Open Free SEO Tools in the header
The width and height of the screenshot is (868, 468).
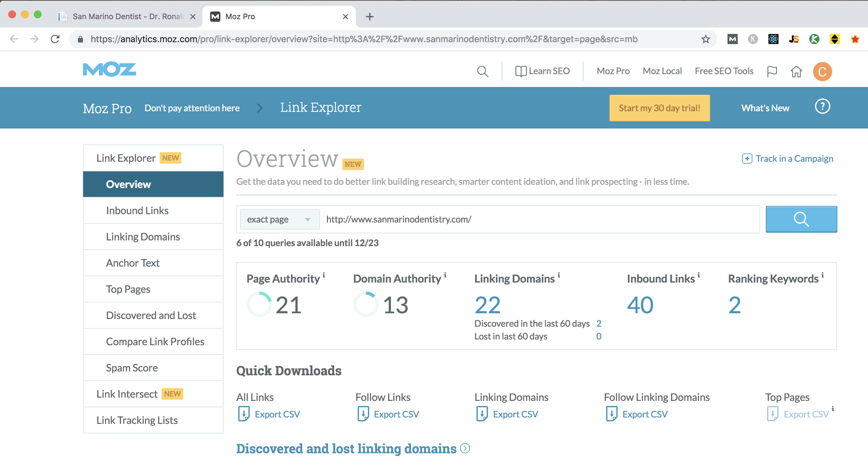[x=724, y=71]
